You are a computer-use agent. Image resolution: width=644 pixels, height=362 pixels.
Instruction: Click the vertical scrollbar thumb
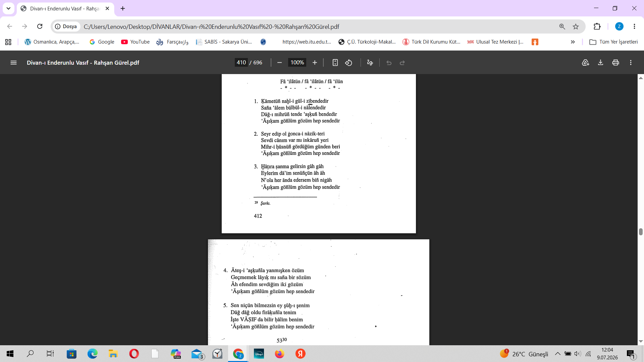point(641,232)
